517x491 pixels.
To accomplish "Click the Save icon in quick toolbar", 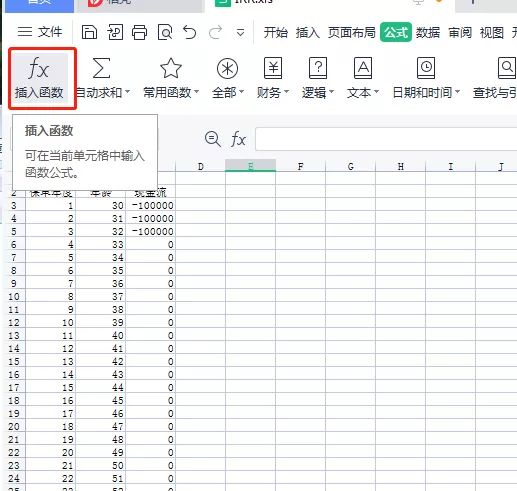I will pyautogui.click(x=89, y=32).
